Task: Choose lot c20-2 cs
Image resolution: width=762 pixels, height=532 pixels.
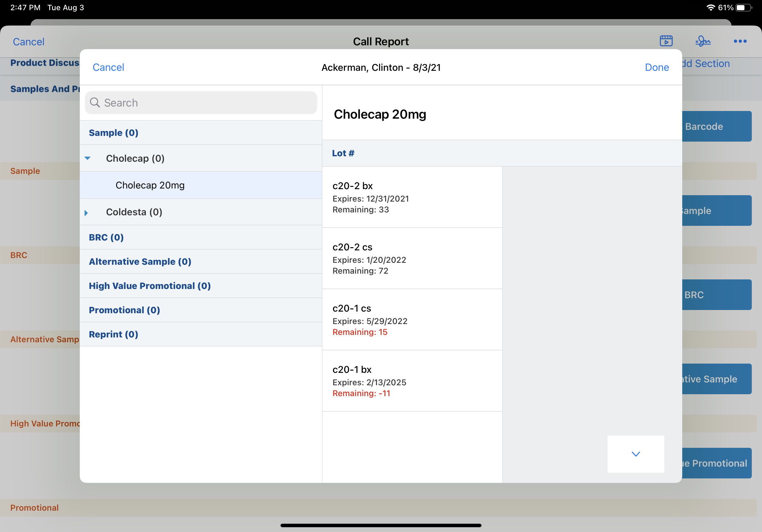Action: click(412, 258)
